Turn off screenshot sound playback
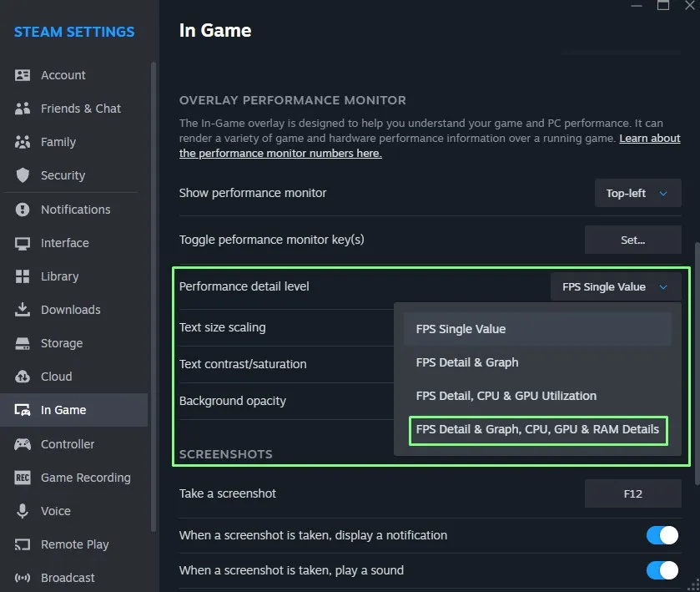The height and width of the screenshot is (592, 700). click(662, 570)
